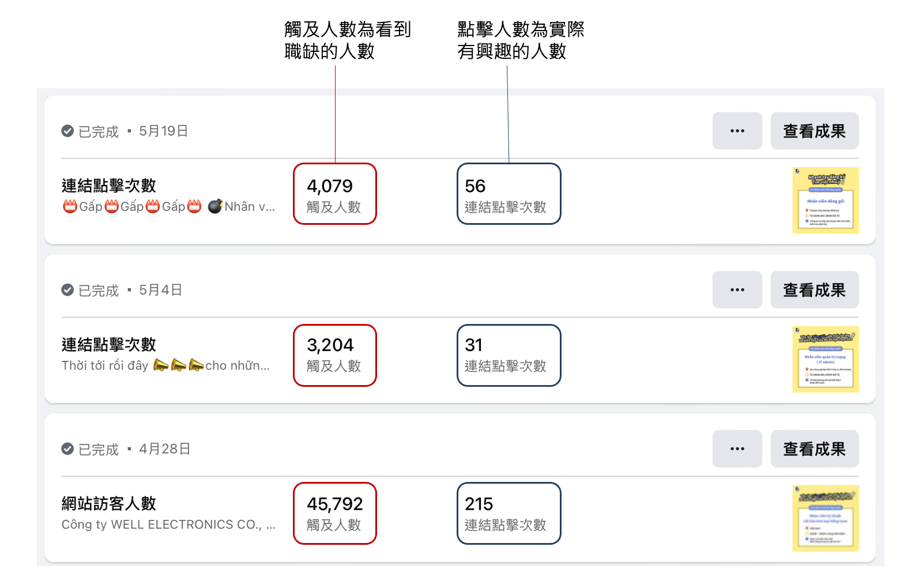Screen dimensions: 919x588
Task: Select the 45,792 觸及人數 metric box
Action: (334, 513)
